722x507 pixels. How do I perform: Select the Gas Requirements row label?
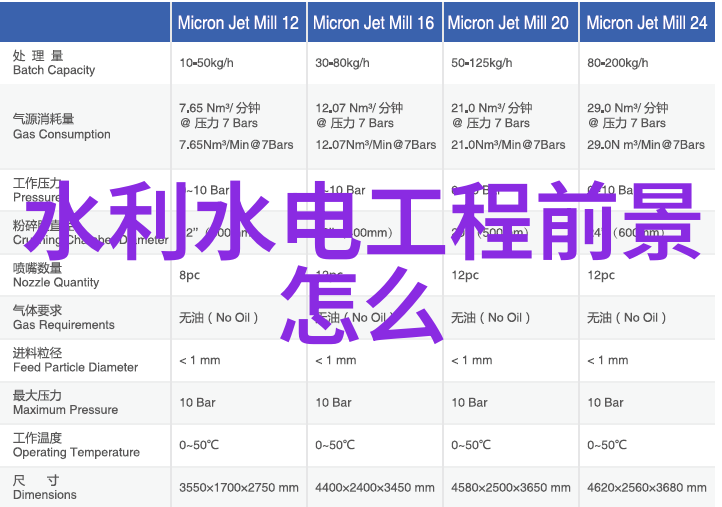pyautogui.click(x=64, y=317)
